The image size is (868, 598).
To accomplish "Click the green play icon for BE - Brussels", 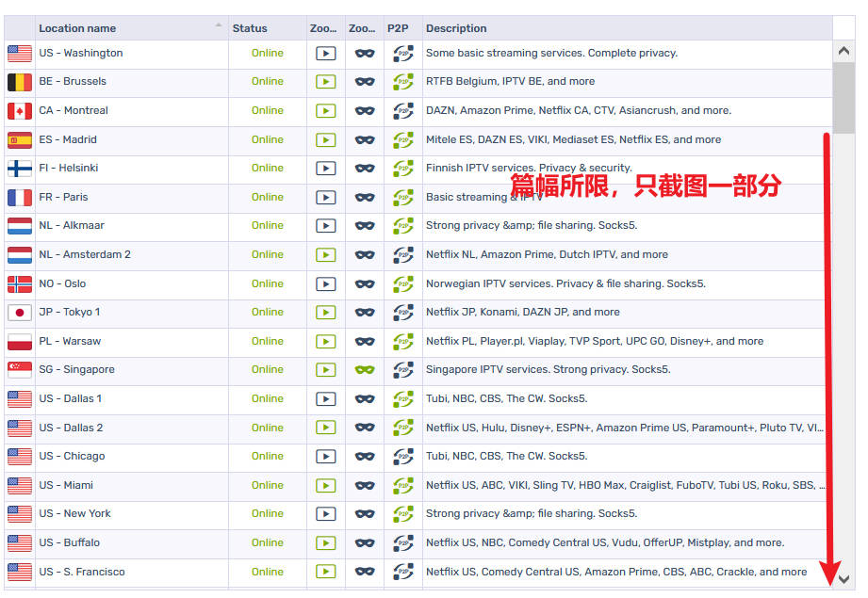I will [325, 82].
